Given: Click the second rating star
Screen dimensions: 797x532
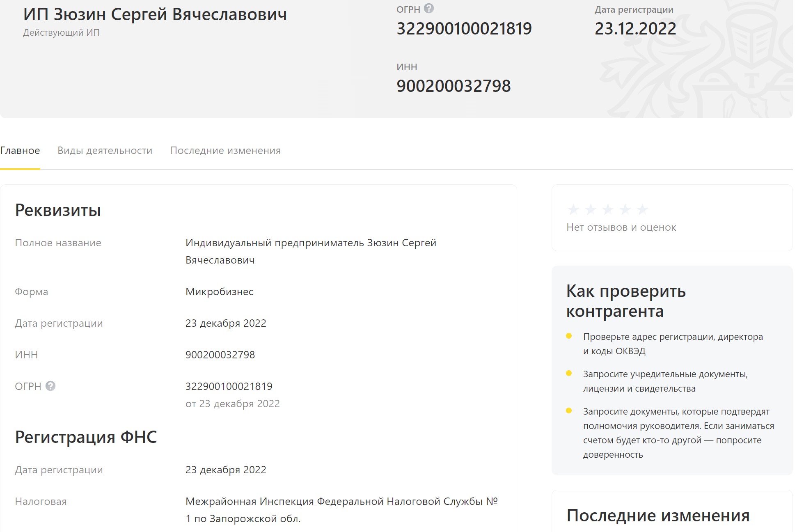Looking at the screenshot, I should pos(591,209).
